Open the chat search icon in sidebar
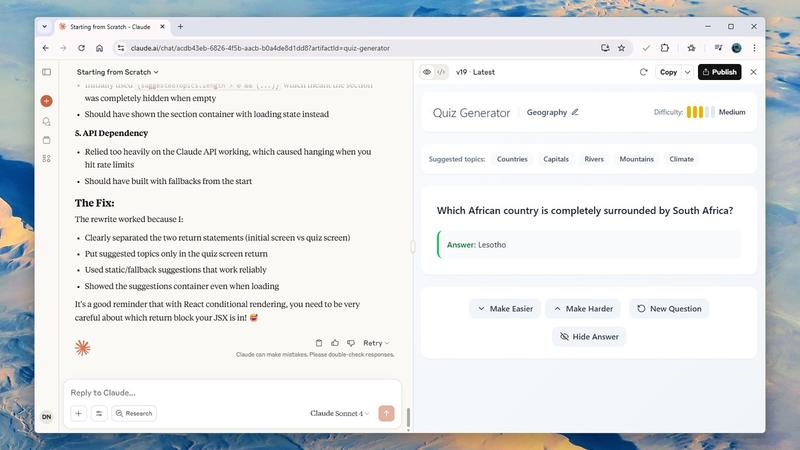Viewport: 800px width, 450px height. click(x=46, y=121)
